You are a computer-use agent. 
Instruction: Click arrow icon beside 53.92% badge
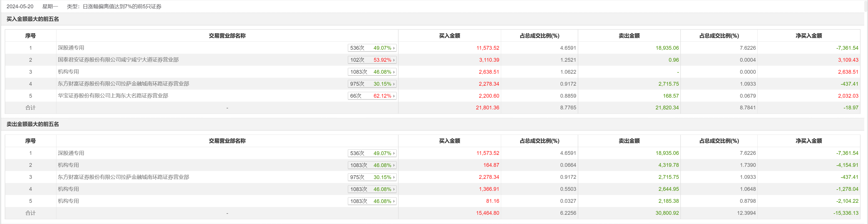pyautogui.click(x=394, y=60)
